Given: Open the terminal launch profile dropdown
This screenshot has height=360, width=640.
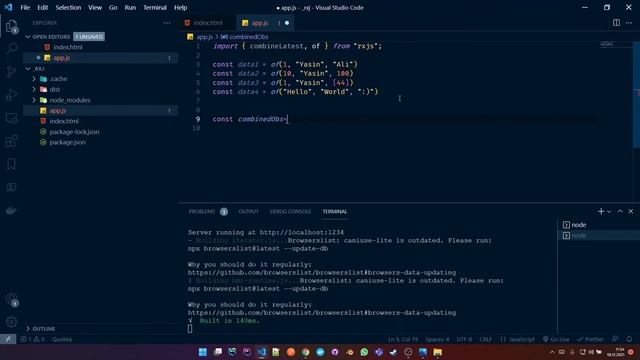Looking at the screenshot, I should 609,211.
